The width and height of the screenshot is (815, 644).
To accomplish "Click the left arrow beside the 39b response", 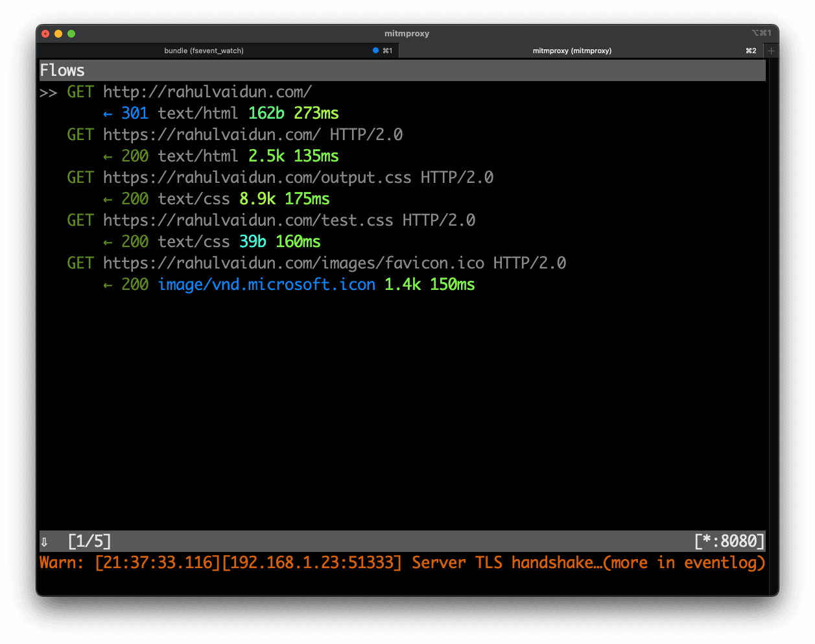I will pos(108,243).
